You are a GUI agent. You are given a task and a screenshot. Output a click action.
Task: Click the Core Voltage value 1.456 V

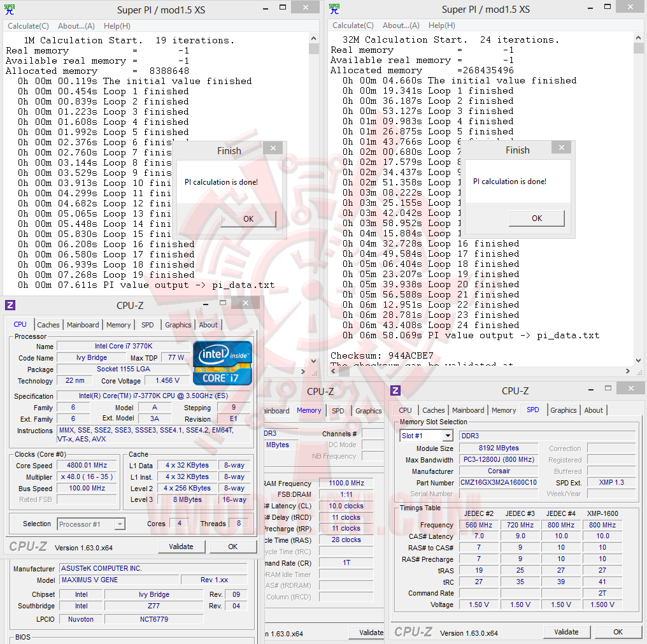click(x=167, y=381)
